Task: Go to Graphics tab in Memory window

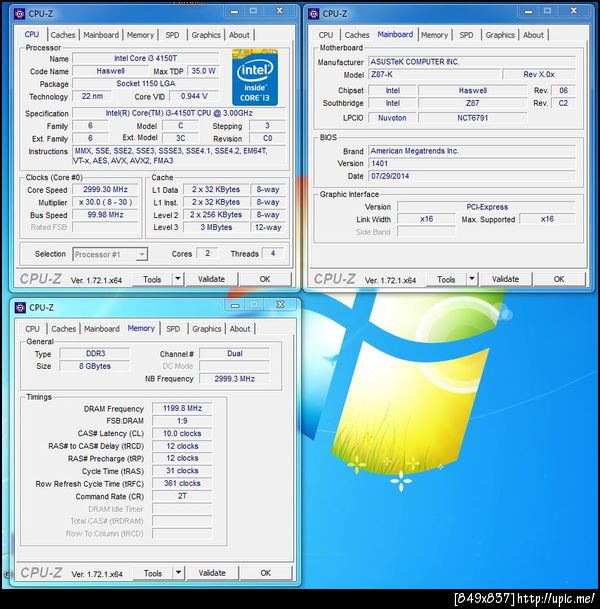Action: 207,329
